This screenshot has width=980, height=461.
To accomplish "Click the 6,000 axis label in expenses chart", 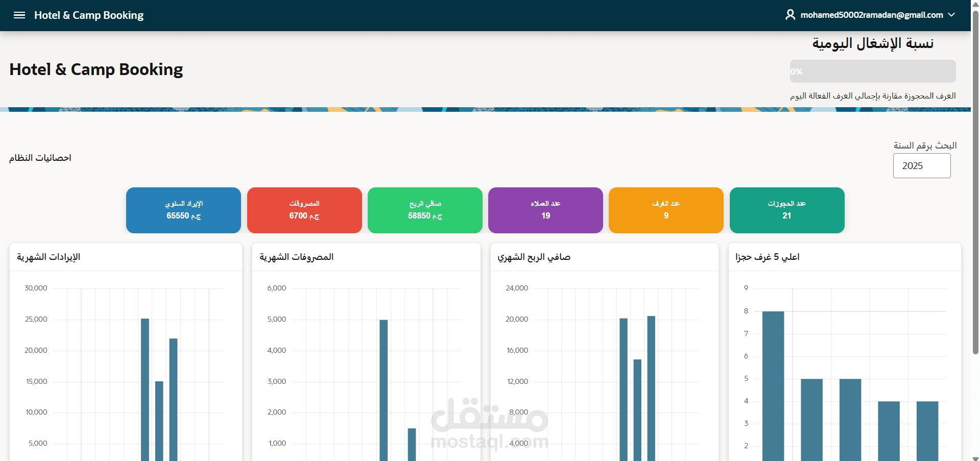I will [277, 288].
